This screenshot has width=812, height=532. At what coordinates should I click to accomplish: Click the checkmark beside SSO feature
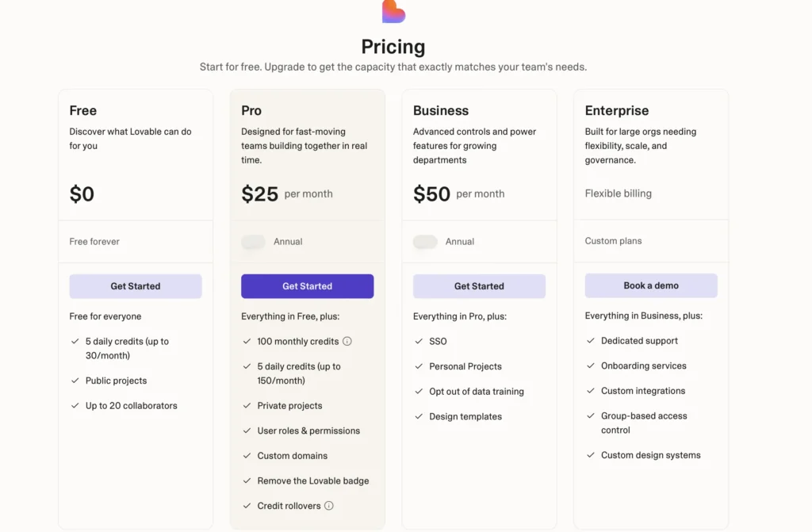click(419, 342)
